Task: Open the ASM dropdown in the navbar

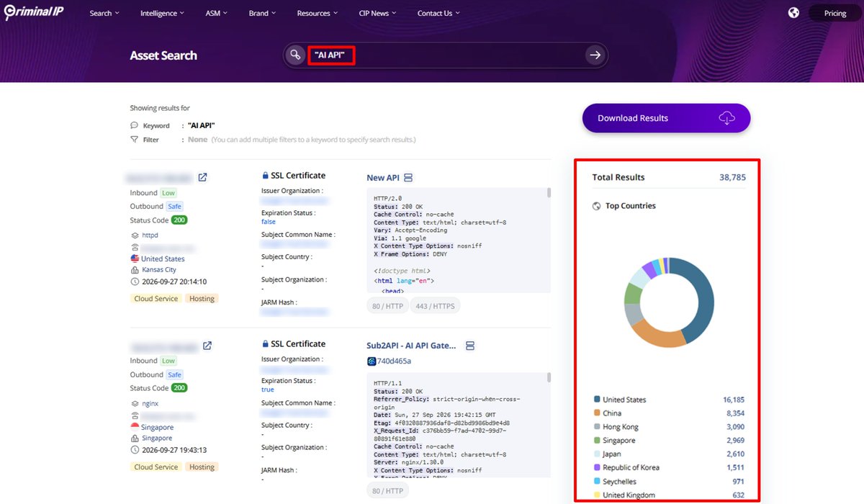Action: pyautogui.click(x=215, y=13)
